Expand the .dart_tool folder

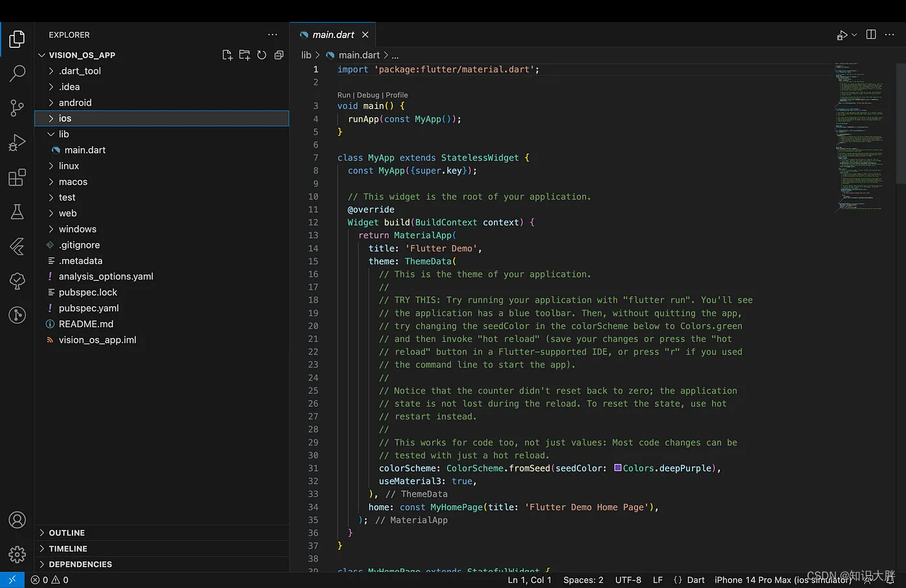coord(162,71)
